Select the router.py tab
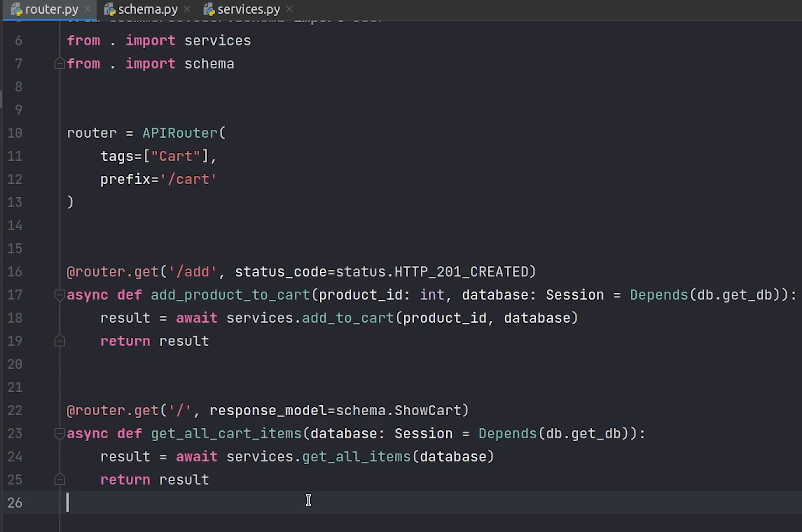Screen dimensions: 802x532 51,10
